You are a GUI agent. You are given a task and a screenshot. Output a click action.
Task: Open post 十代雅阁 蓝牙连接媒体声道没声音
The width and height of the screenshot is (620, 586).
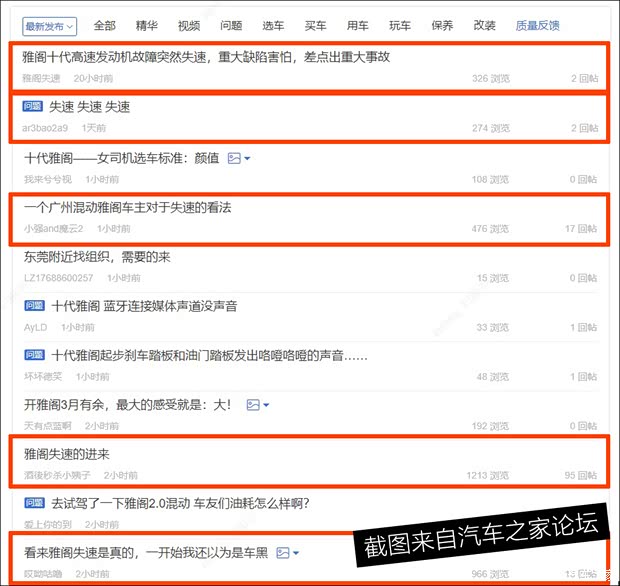click(x=144, y=306)
